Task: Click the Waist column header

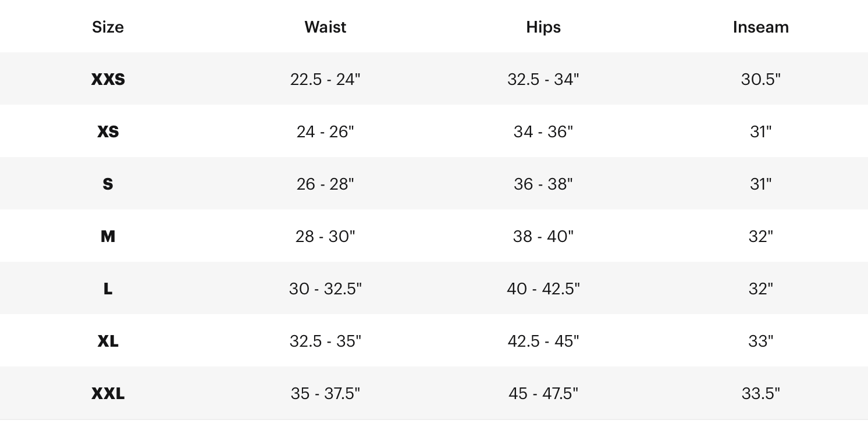Action: tap(325, 27)
